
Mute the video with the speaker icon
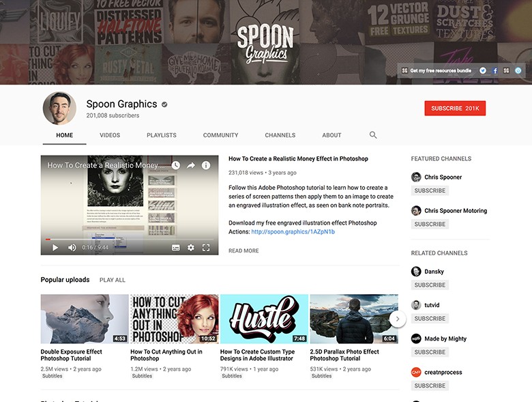coord(72,248)
